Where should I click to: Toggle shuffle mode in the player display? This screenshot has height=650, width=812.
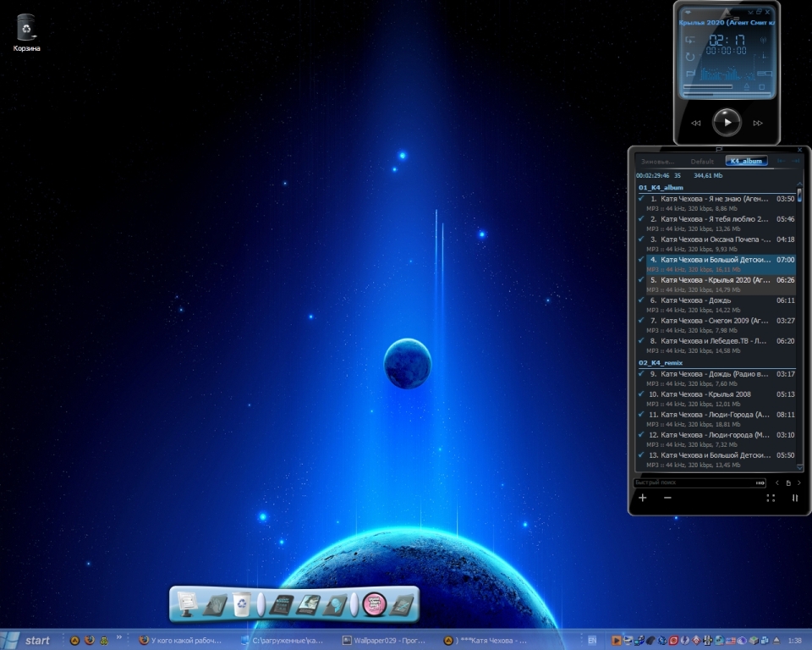click(x=690, y=40)
